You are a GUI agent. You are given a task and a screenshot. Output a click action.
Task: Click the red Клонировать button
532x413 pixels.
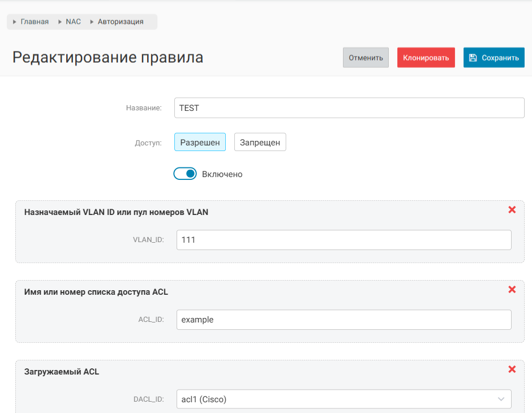[426, 58]
